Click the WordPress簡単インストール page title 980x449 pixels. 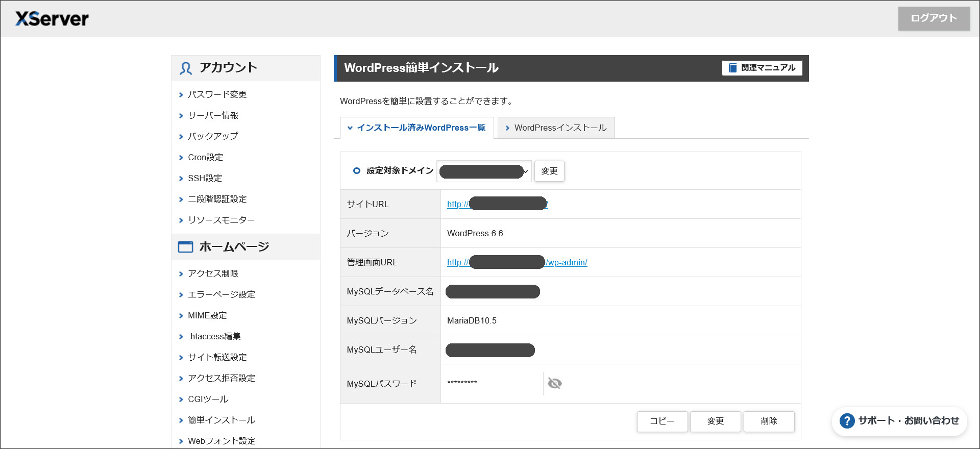(x=421, y=68)
